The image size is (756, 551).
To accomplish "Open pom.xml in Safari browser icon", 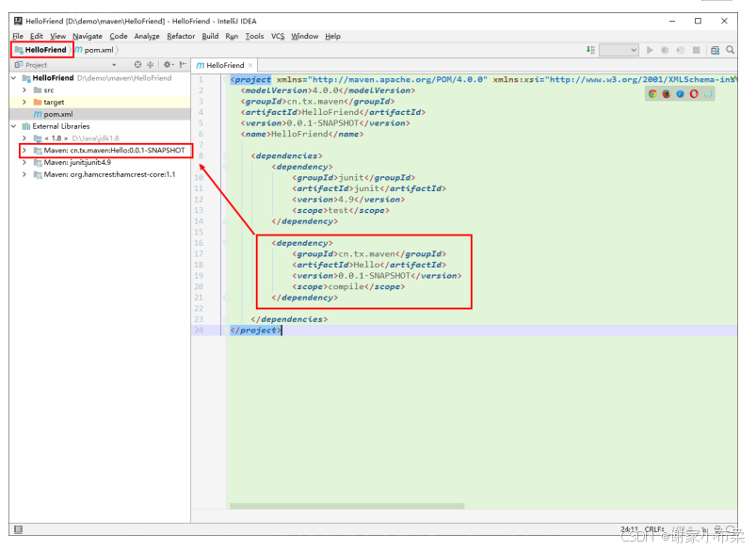I will coord(680,94).
